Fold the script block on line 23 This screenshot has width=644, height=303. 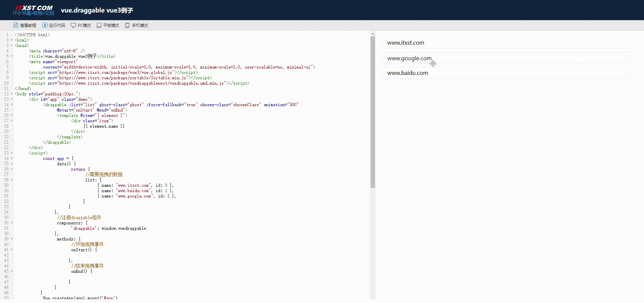12,153
